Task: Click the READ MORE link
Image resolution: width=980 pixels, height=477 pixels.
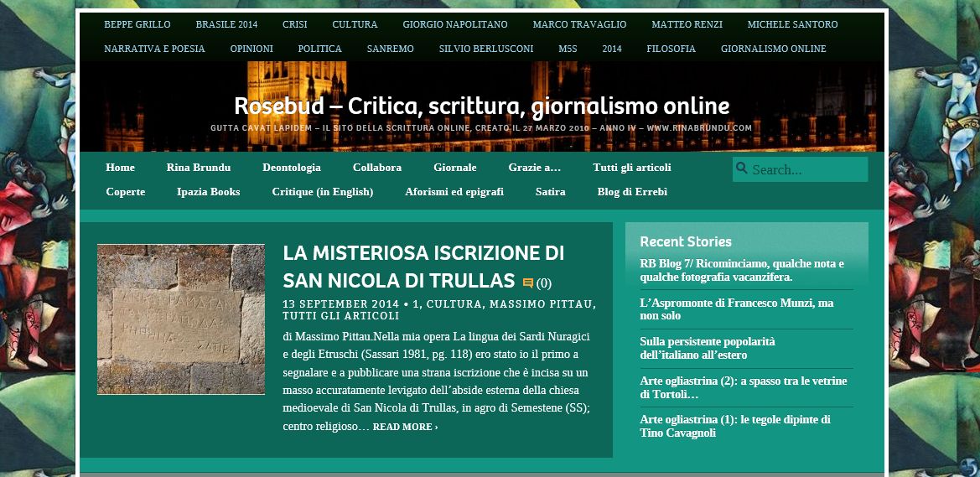Action: pyautogui.click(x=405, y=427)
